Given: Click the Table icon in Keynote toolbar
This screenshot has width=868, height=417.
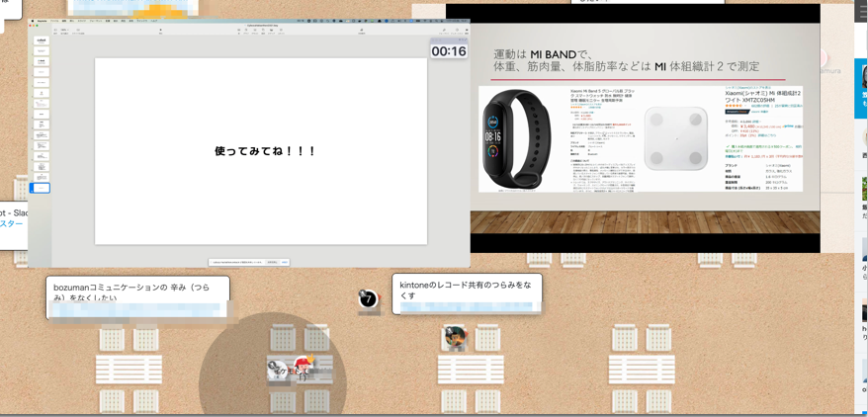Looking at the screenshot, I should point(238,31).
